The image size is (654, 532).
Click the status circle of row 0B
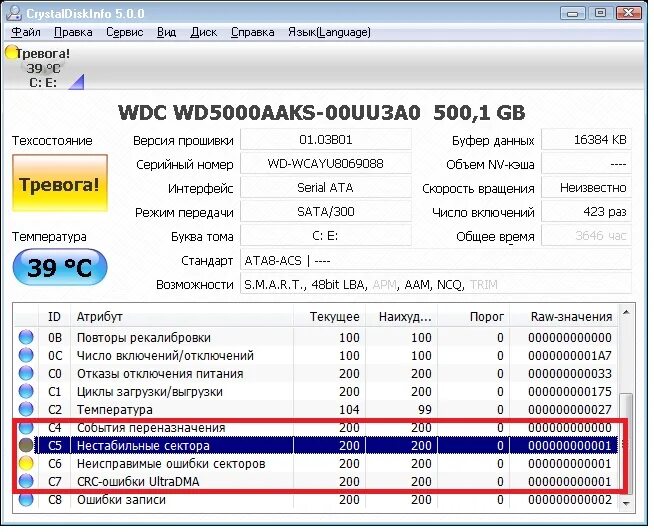(x=26, y=337)
